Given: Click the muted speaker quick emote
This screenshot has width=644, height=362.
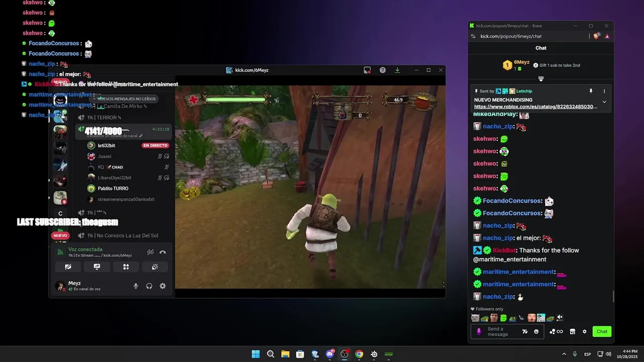Looking at the screenshot, I should point(559,318).
